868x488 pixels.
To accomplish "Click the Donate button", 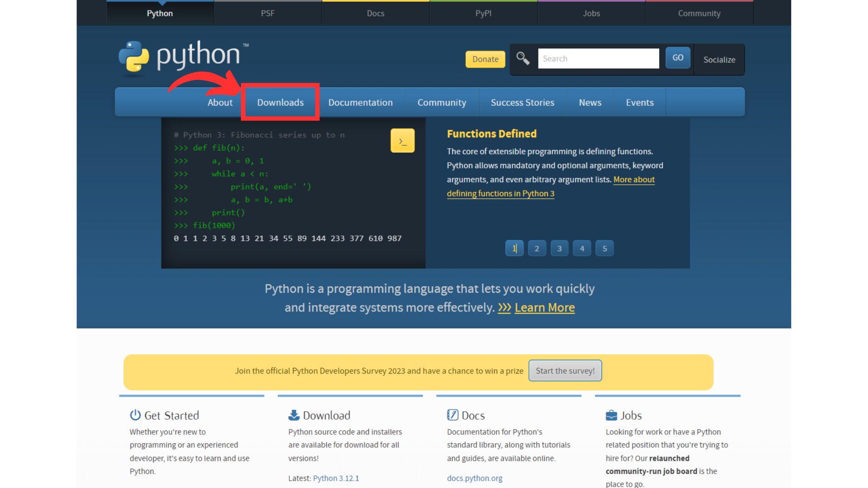I will (485, 59).
